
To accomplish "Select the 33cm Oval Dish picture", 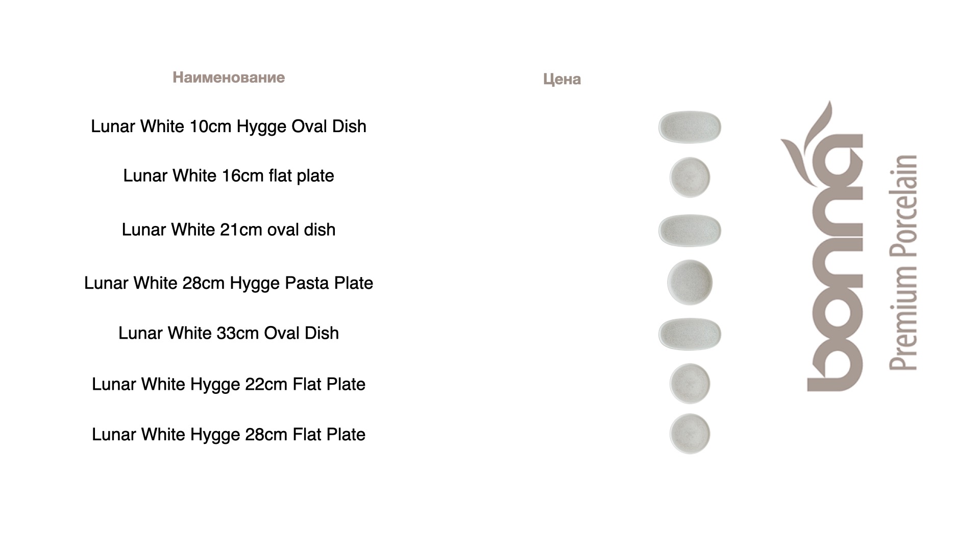I will point(690,334).
